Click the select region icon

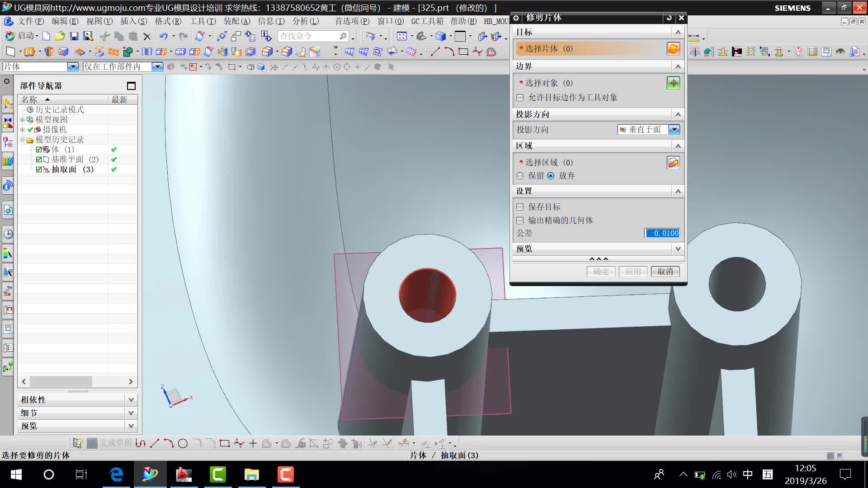(673, 163)
